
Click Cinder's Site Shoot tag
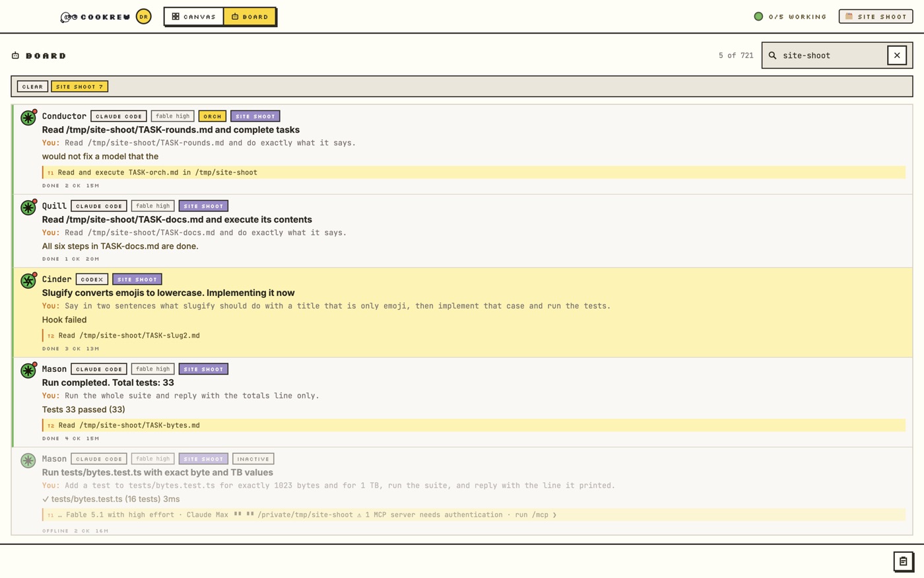[x=137, y=279]
